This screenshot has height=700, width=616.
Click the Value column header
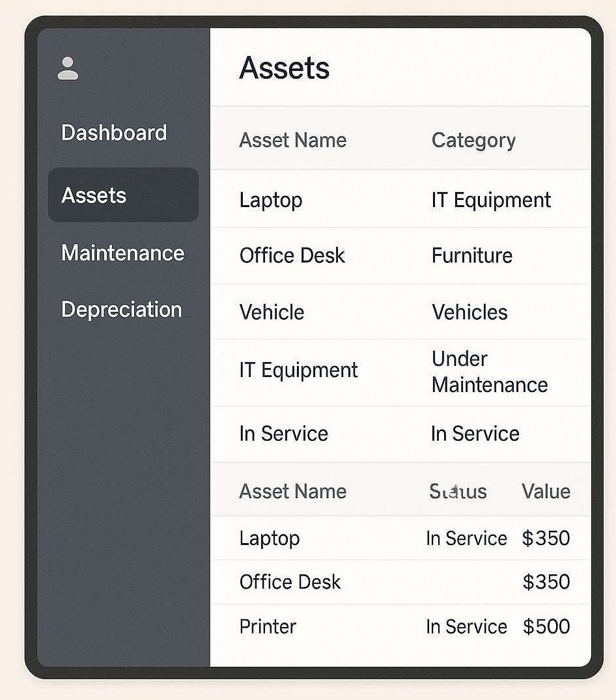point(546,491)
